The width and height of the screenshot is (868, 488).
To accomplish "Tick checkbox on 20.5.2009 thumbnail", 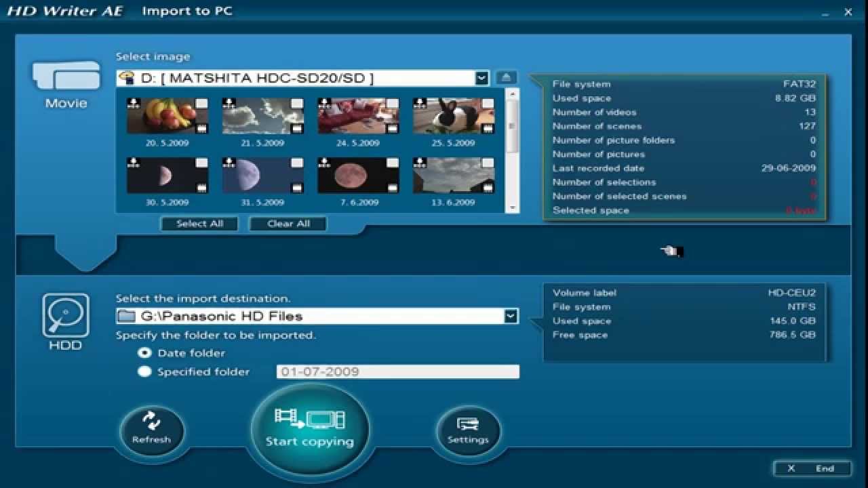I will click(201, 103).
